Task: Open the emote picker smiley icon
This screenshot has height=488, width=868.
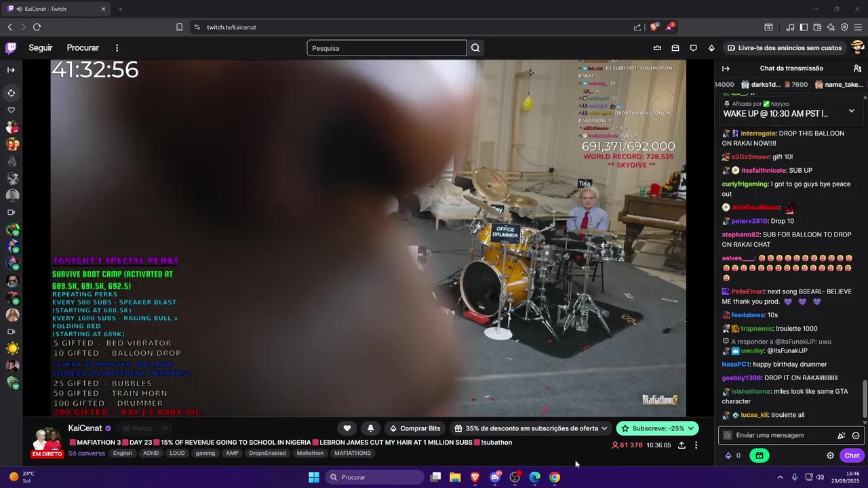Action: coord(856,436)
